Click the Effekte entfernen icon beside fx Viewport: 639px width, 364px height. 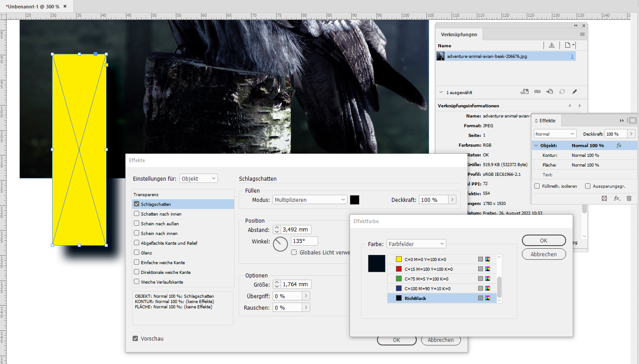pyautogui.click(x=604, y=198)
